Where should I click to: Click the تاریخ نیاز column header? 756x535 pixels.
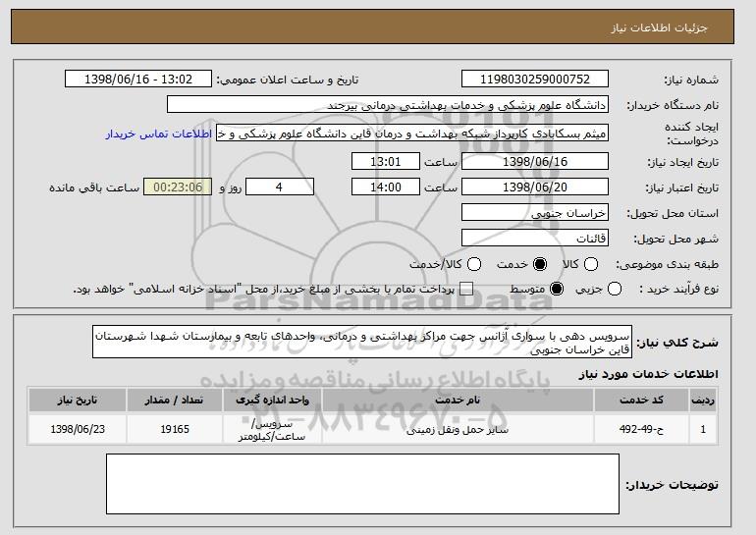78,401
